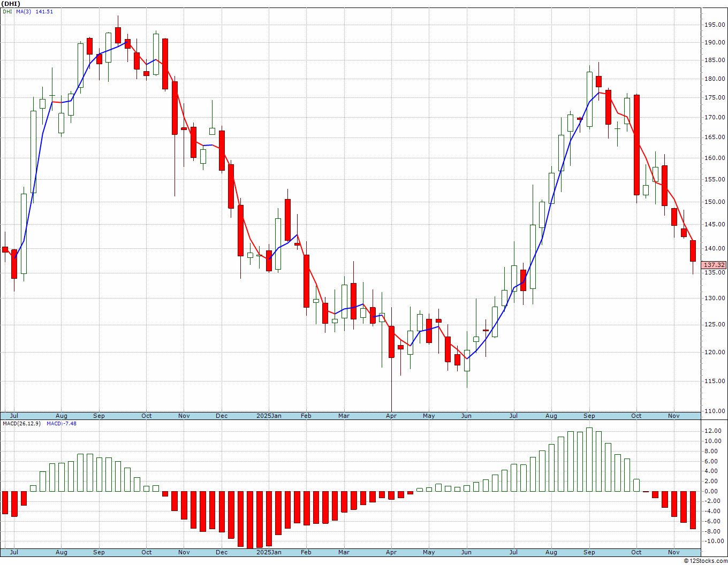Click -2.00 on the MACD axis

tap(714, 501)
